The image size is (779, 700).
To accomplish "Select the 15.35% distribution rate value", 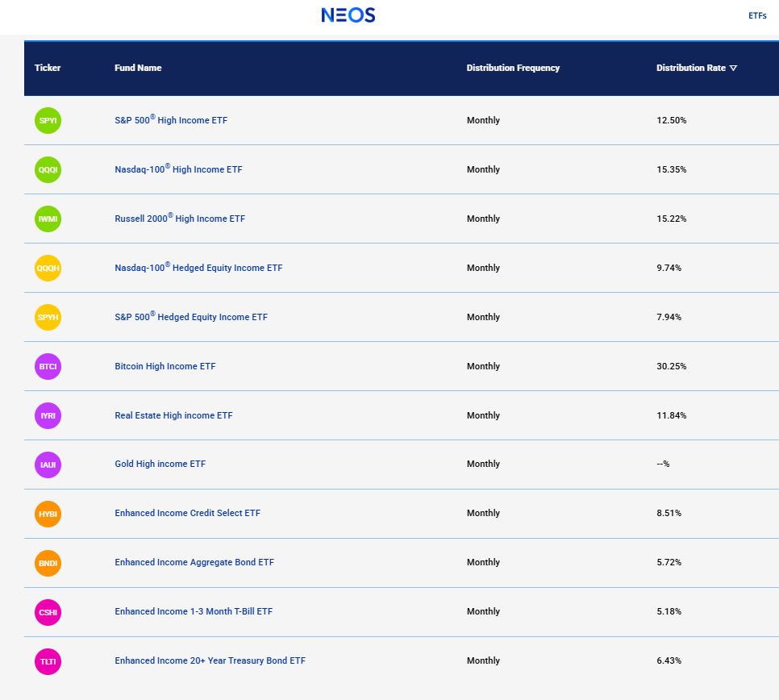I will point(671,169).
